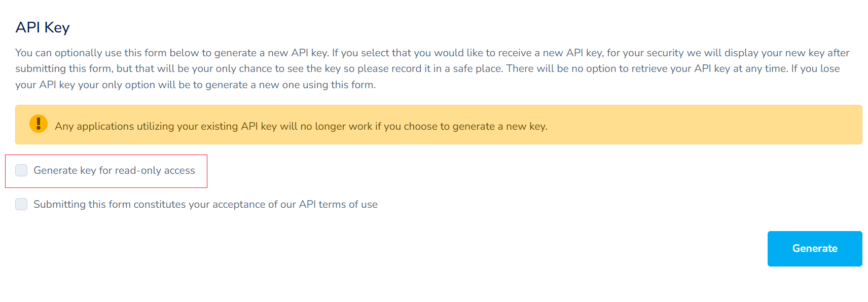The width and height of the screenshot is (868, 302).
Task: Enable the read-only access checkbox
Action: (x=21, y=170)
